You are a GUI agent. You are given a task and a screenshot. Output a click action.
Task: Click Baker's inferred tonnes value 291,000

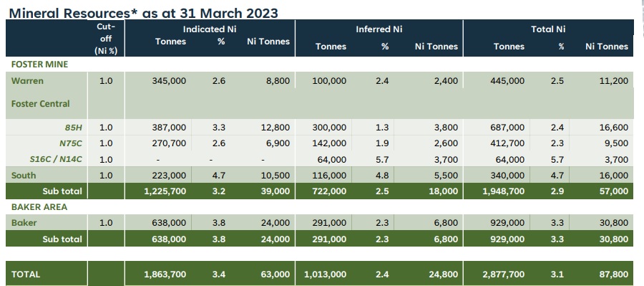click(x=329, y=223)
